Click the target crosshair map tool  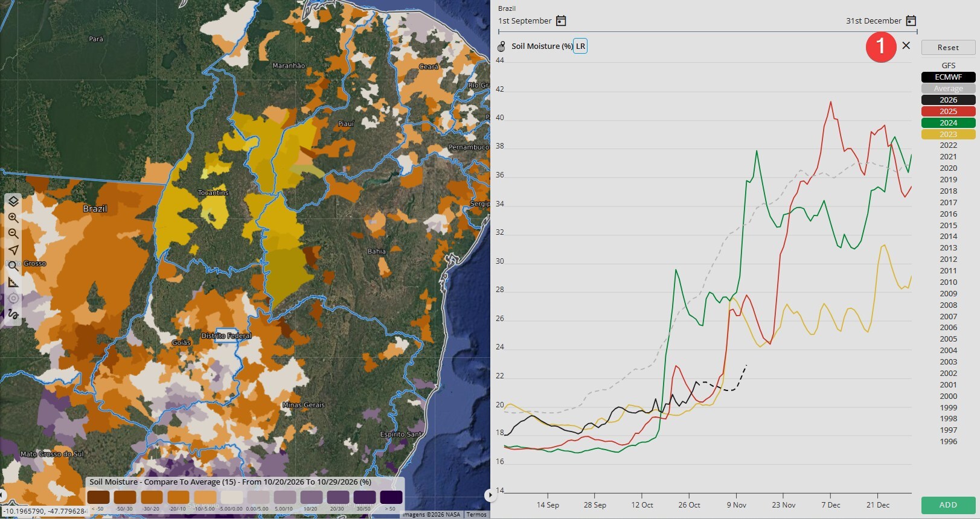pyautogui.click(x=13, y=298)
